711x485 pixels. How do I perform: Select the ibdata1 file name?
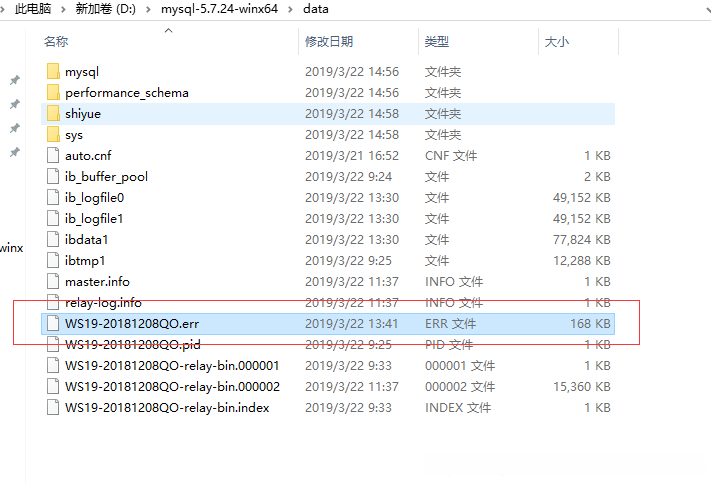click(x=87, y=239)
